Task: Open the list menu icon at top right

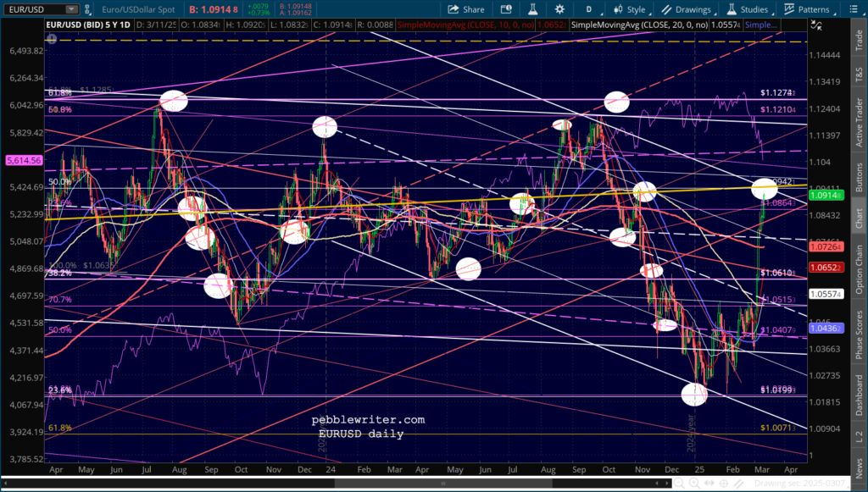Action: (854, 9)
